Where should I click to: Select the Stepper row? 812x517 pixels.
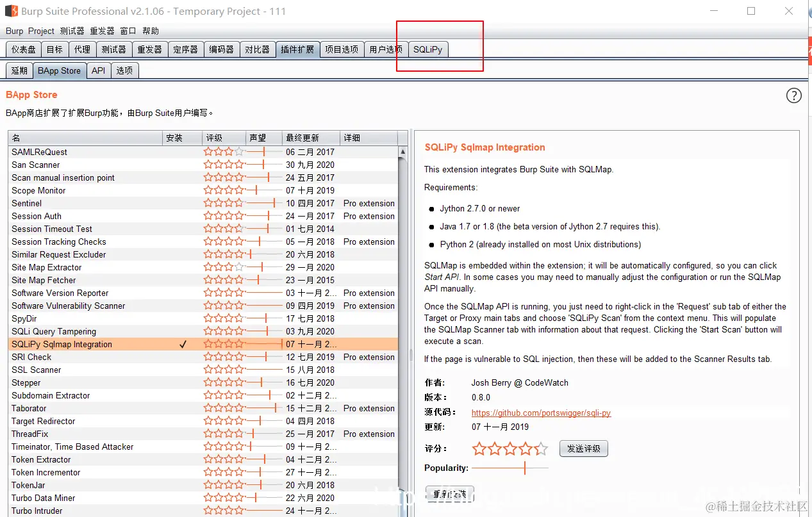tap(204, 382)
